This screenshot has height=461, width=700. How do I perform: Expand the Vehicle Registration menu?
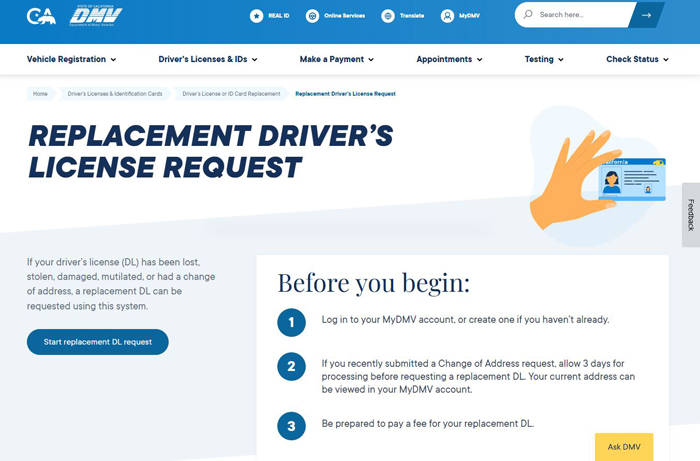click(71, 59)
